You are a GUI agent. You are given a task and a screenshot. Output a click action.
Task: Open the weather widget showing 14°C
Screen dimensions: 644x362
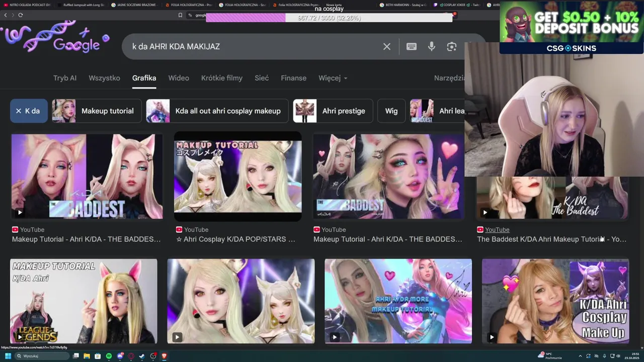pos(549,356)
